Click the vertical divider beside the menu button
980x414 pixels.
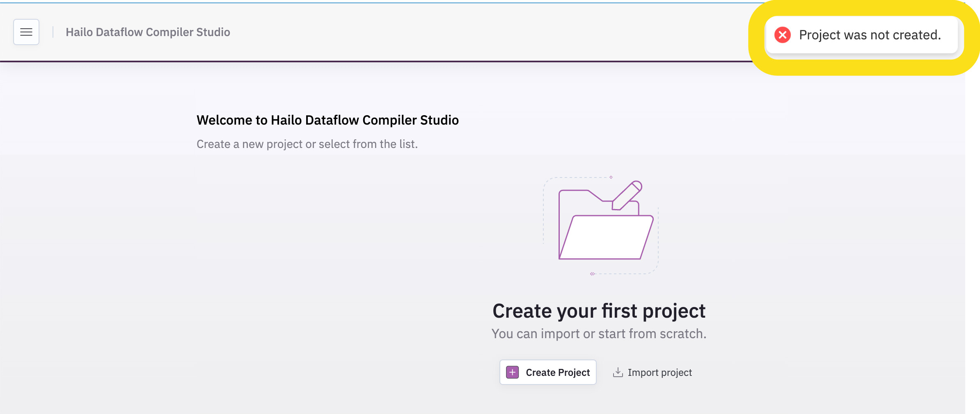click(53, 32)
